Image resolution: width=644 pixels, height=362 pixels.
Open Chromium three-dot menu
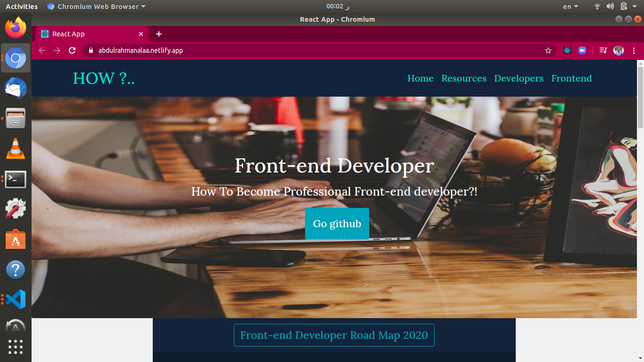tap(634, 50)
